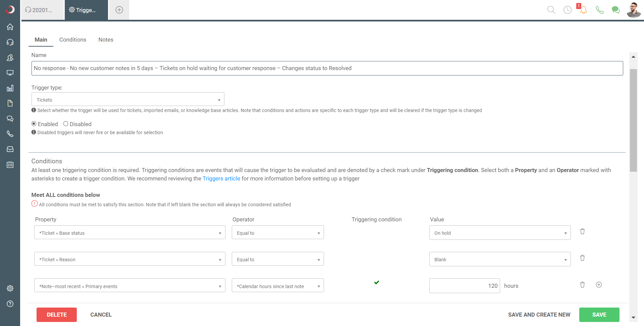644x326 pixels.
Task: Open Calendar hours since last note dropdown
Action: [277, 286]
